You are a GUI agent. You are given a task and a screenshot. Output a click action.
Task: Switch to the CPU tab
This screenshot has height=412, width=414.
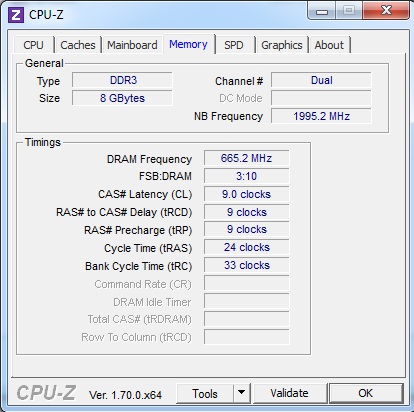[33, 45]
